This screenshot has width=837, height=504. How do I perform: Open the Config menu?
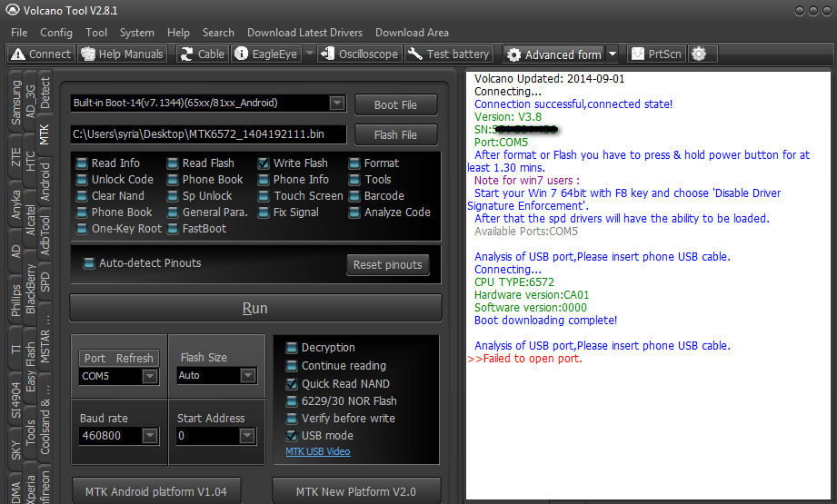56,33
